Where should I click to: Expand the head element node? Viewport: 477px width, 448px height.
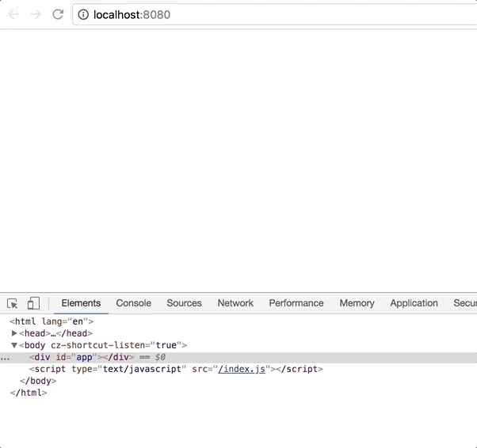14,333
